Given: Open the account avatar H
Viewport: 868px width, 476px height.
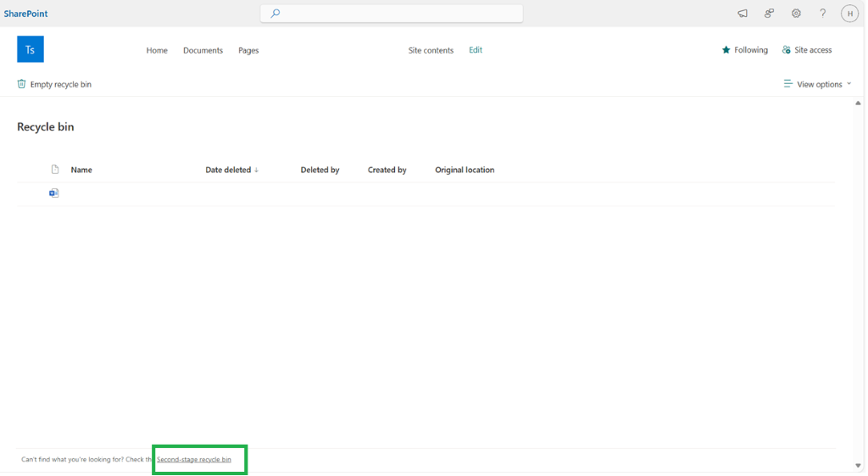Looking at the screenshot, I should click(x=849, y=14).
